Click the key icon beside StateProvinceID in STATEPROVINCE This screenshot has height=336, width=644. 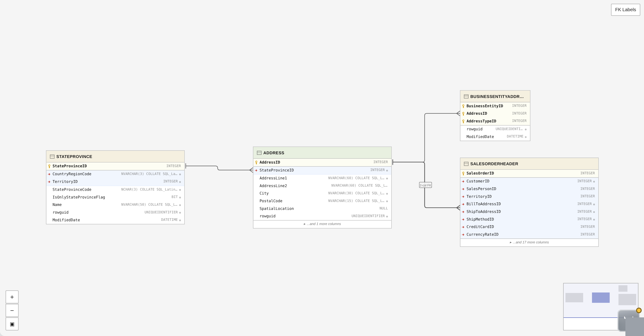49,166
